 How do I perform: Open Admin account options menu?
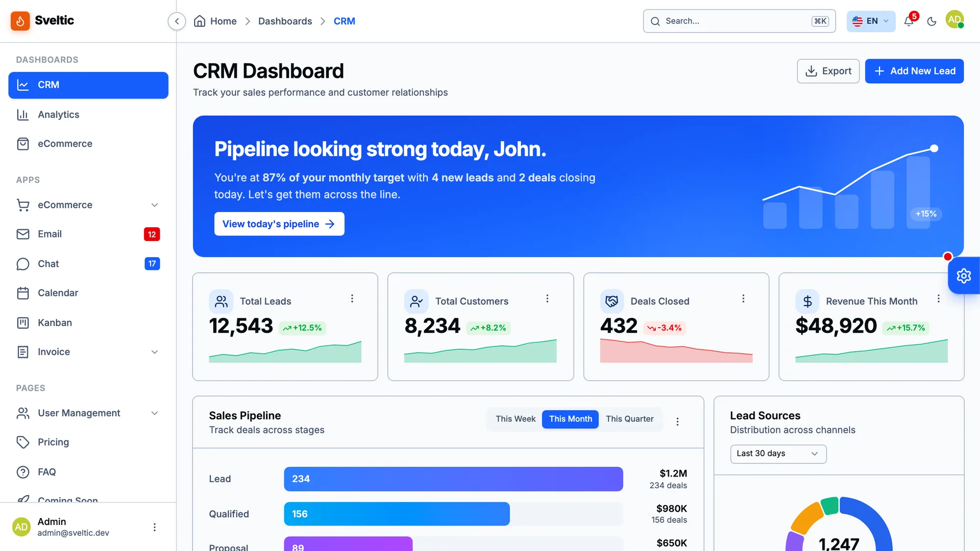click(154, 527)
